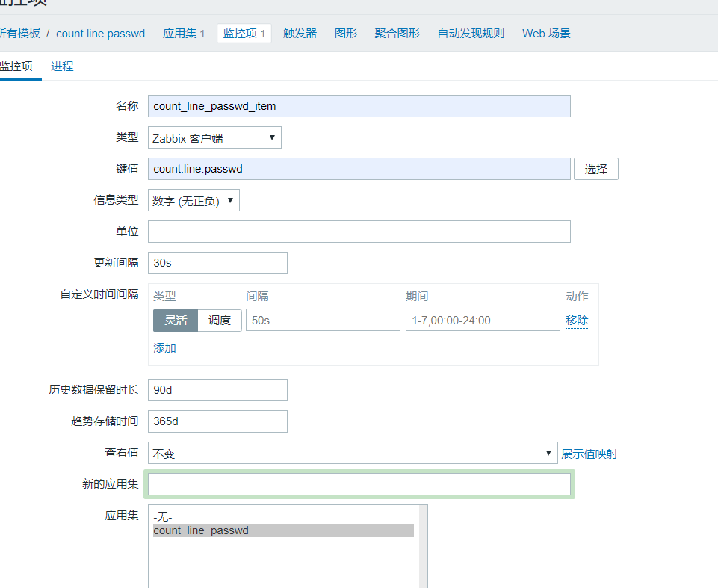The height and width of the screenshot is (588, 718).
Task: Select the 监控项 1 navigation tab
Action: coord(244,34)
